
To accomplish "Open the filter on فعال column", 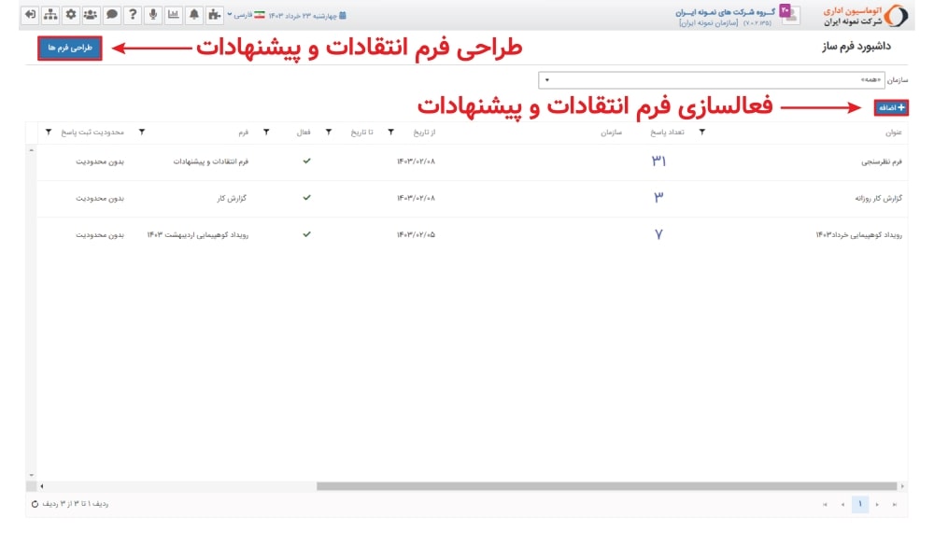I will pos(327,133).
